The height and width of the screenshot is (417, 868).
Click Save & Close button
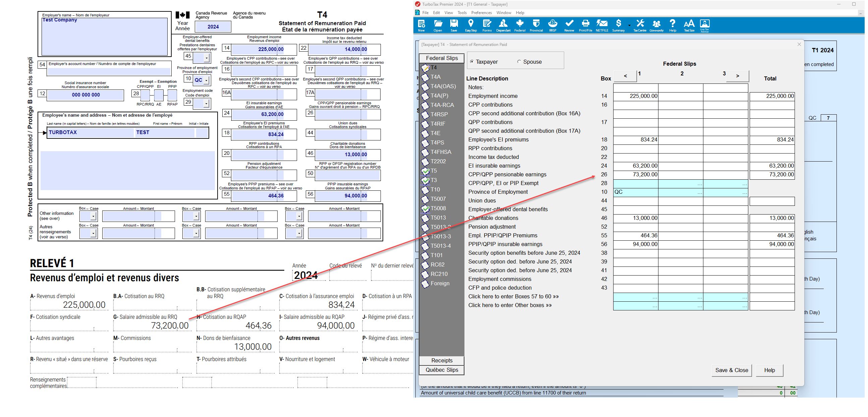click(731, 370)
